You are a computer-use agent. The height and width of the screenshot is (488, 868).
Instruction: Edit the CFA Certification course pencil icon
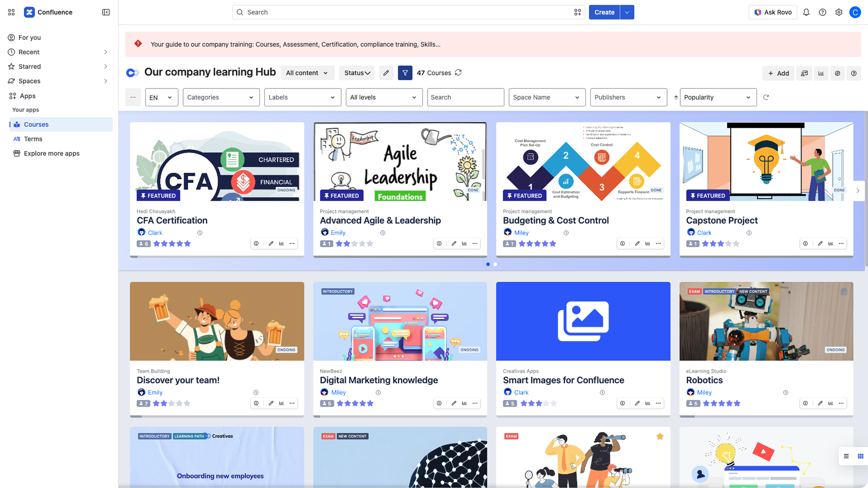click(x=271, y=244)
